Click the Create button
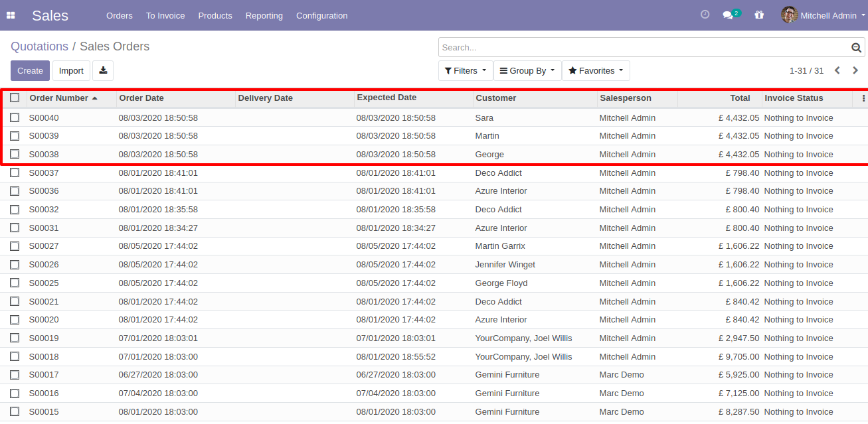 pos(30,70)
